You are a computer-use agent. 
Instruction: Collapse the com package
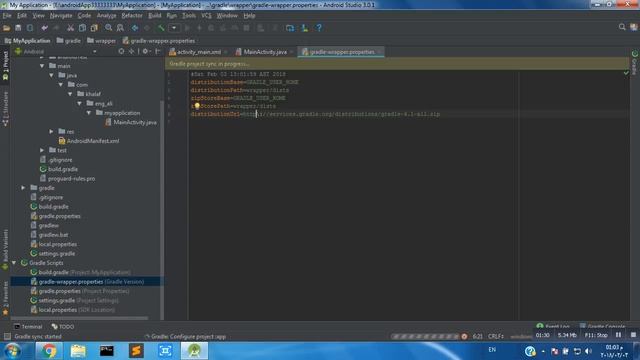[61, 84]
